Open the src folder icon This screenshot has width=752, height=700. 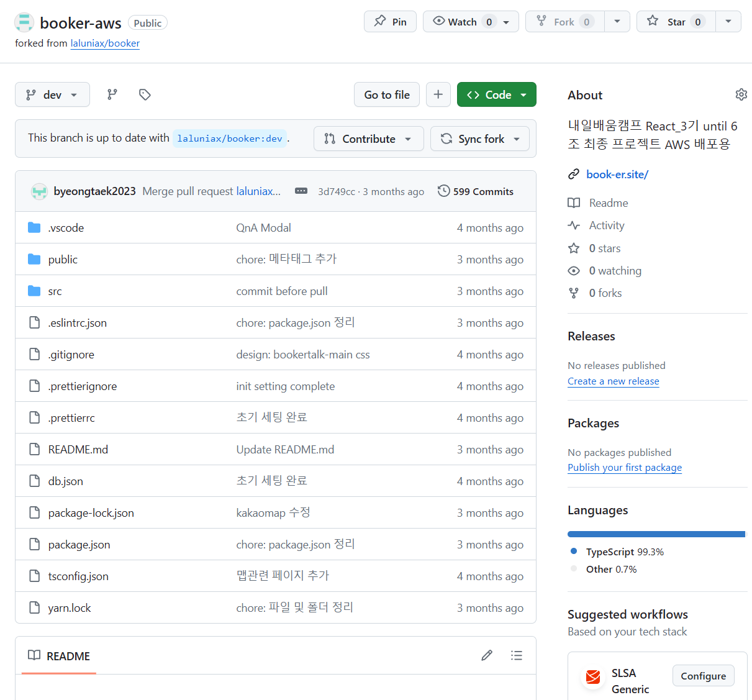coord(34,291)
